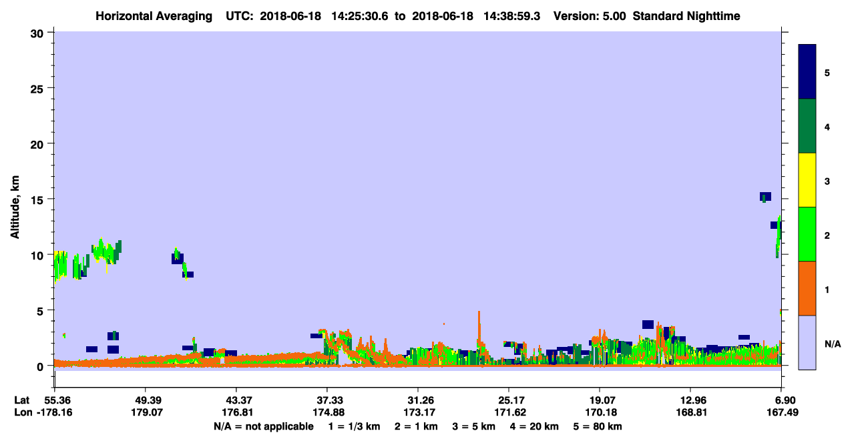Click the 'Lat' row label
Screen dimensions: 868x445
(22, 400)
